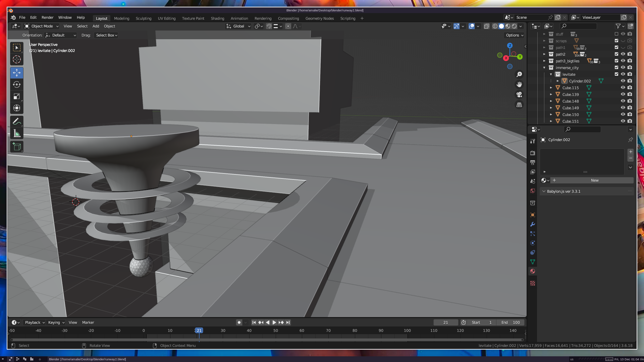Switch to the Shading workspace tab
The image size is (644, 362).
217,18
